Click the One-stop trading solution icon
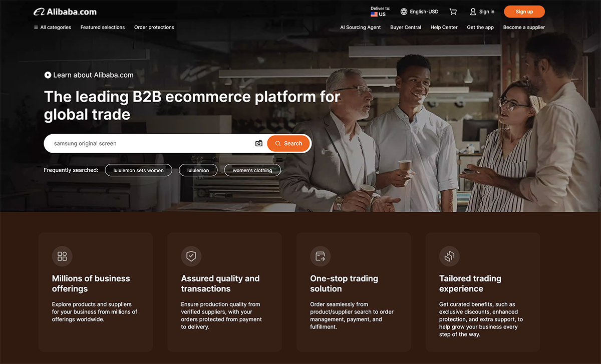This screenshot has width=601, height=364. (321, 256)
